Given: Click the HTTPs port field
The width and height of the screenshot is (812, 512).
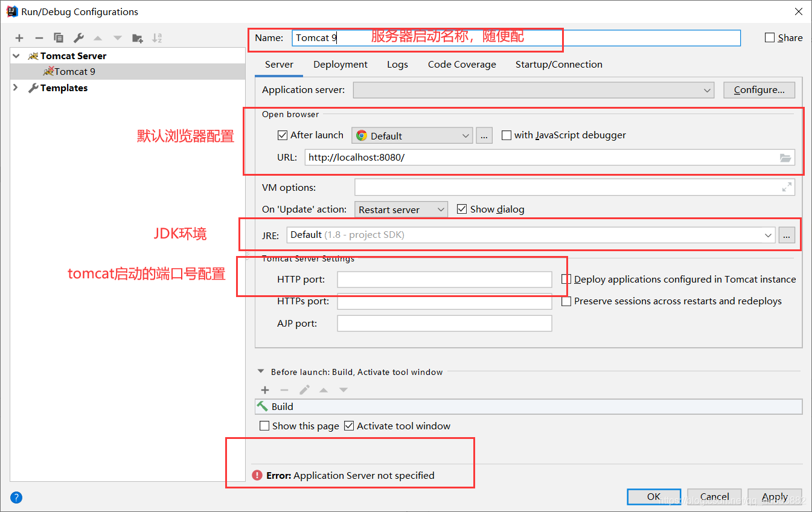Looking at the screenshot, I should 444,301.
